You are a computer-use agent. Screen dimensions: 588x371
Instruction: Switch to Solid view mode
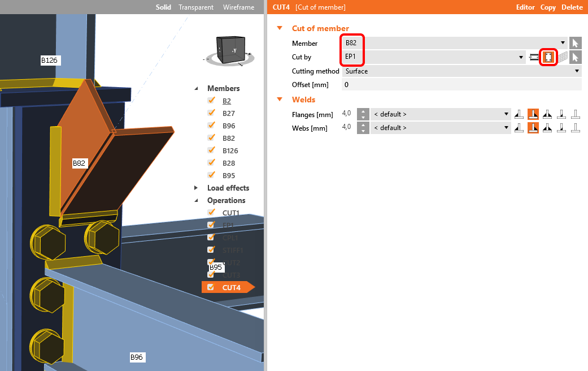(163, 7)
